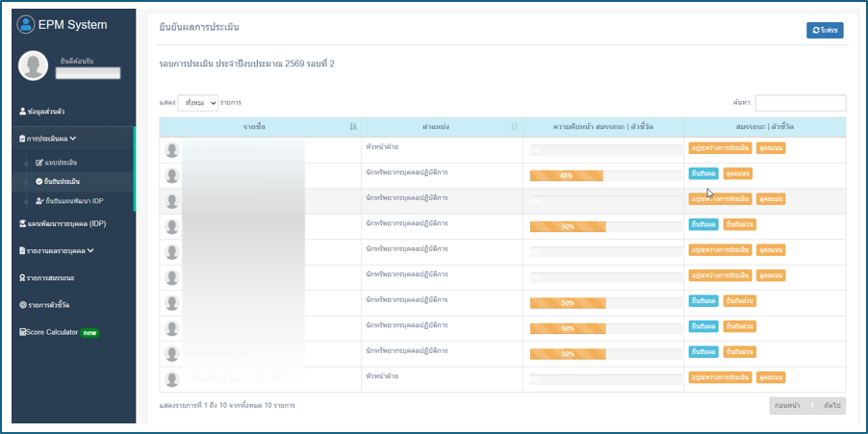This screenshot has width=868, height=434.
Task: Click ดูคะแนน in the first table row
Action: [771, 148]
